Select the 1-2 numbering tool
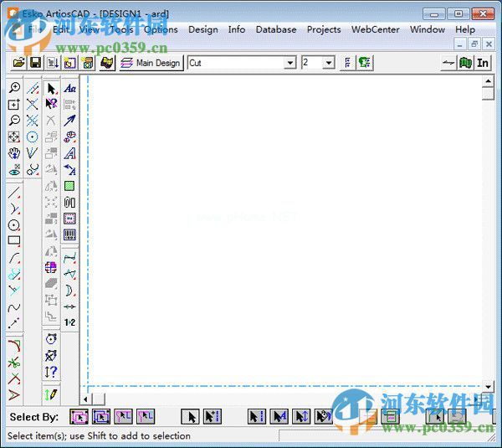The height and width of the screenshot is (448, 502). tap(69, 322)
